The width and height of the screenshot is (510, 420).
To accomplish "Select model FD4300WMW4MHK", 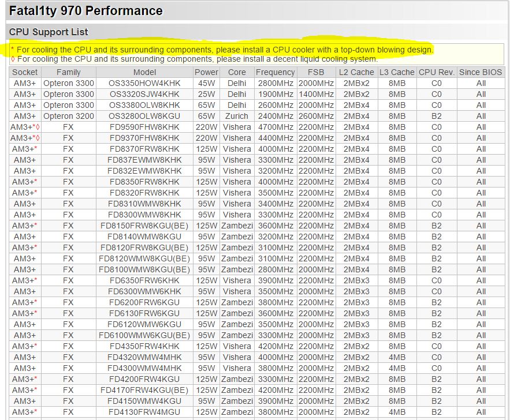I will tap(144, 368).
